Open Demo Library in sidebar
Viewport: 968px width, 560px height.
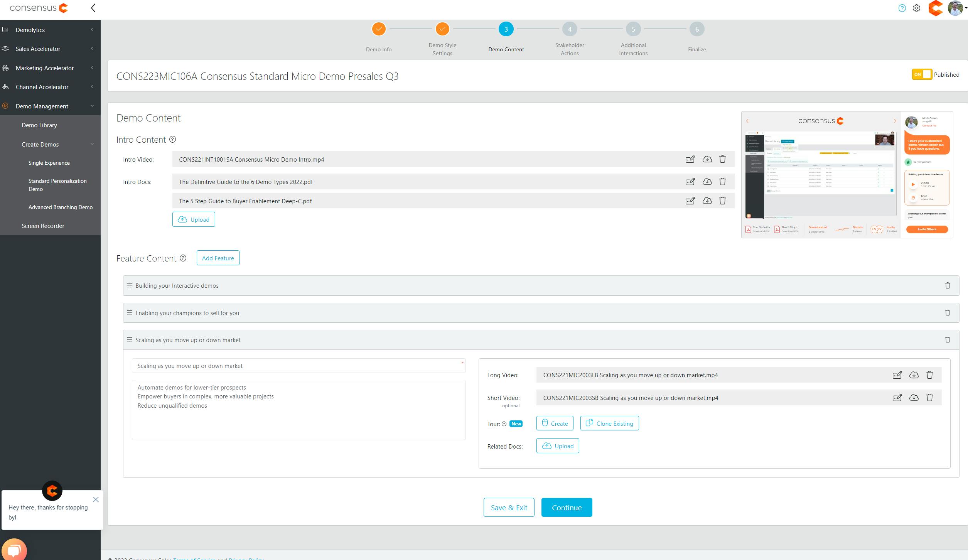point(39,125)
